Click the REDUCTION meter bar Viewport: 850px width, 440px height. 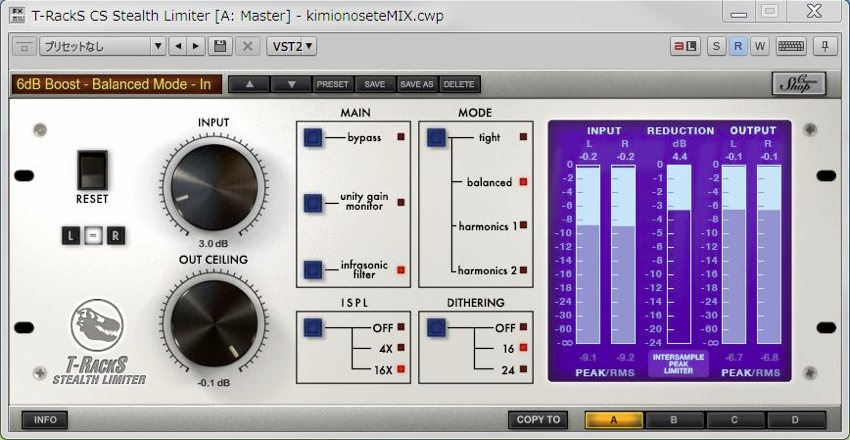pos(679,254)
